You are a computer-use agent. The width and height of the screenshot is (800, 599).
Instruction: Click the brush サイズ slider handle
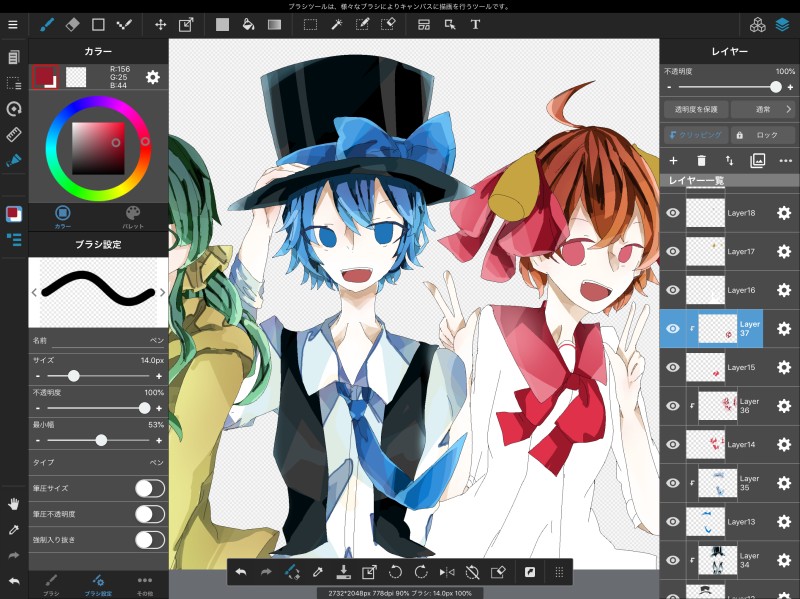[x=74, y=376]
